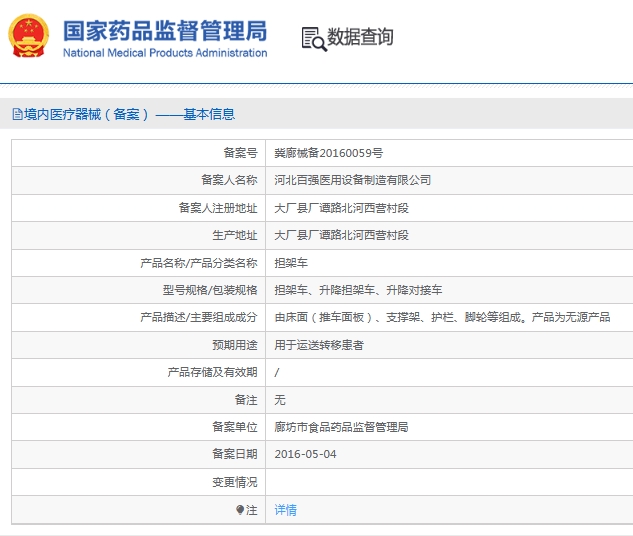Screen dimensions: 633x536
Task: Click the 备案号 label
Action: point(240,153)
